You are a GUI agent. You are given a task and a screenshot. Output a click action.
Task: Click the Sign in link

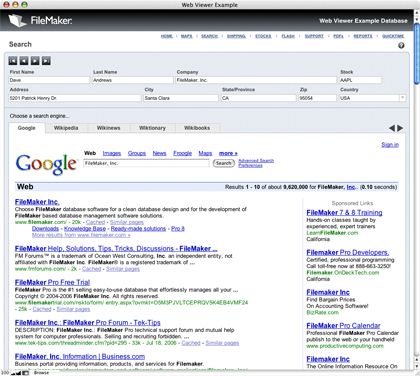(390, 145)
